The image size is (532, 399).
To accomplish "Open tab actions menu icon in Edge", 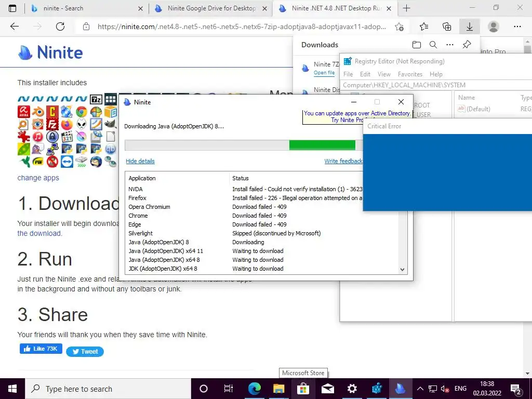I will click(x=12, y=8).
